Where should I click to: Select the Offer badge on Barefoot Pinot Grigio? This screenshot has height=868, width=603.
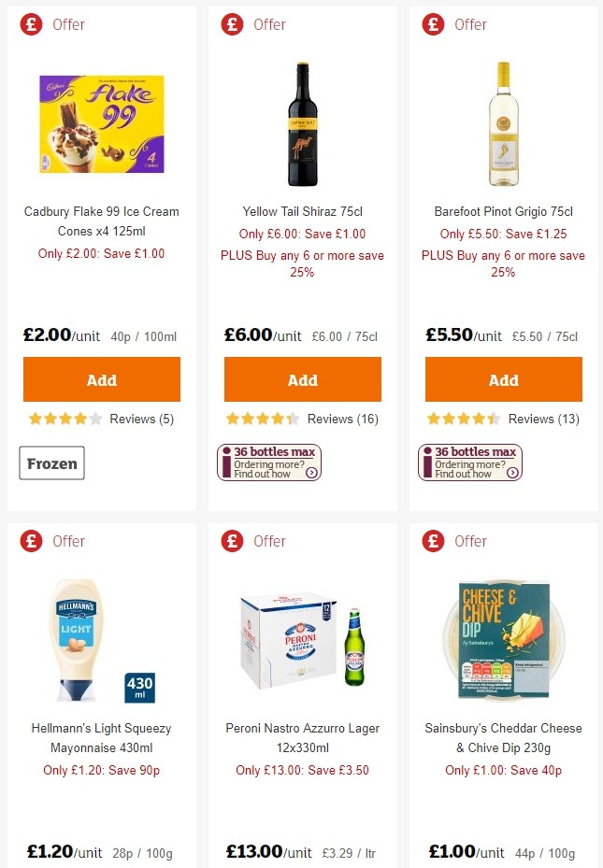pos(433,24)
